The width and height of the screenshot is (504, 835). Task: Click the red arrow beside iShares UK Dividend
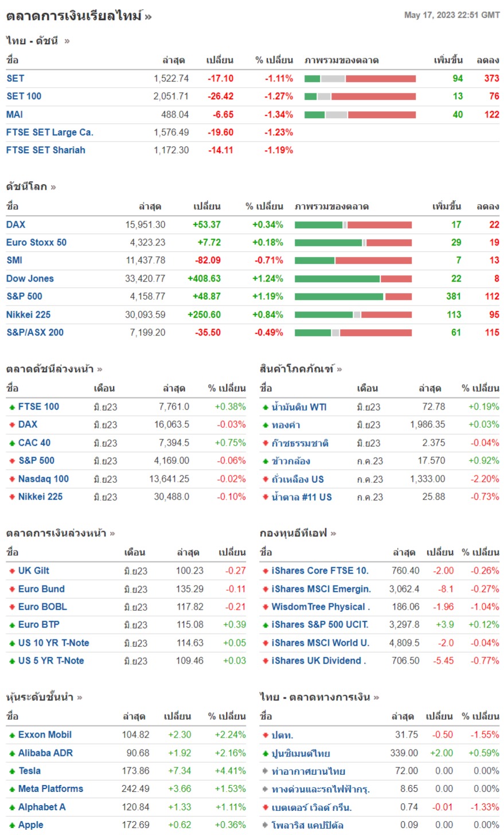tap(265, 661)
